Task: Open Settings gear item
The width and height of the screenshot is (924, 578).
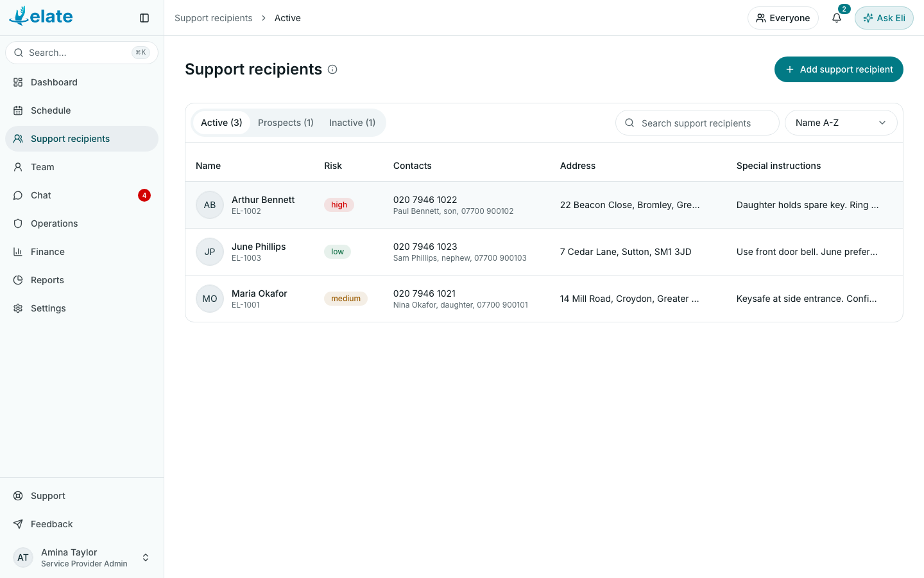Action: click(x=82, y=308)
